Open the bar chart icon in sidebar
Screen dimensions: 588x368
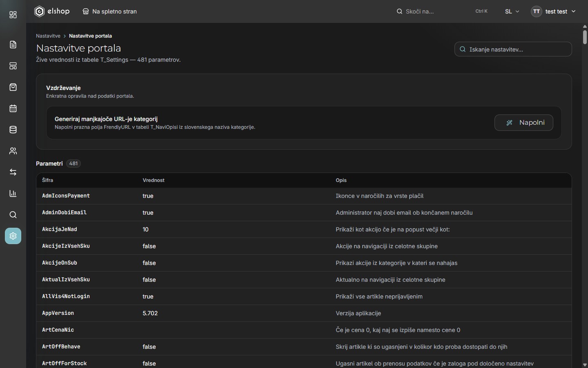(x=13, y=193)
